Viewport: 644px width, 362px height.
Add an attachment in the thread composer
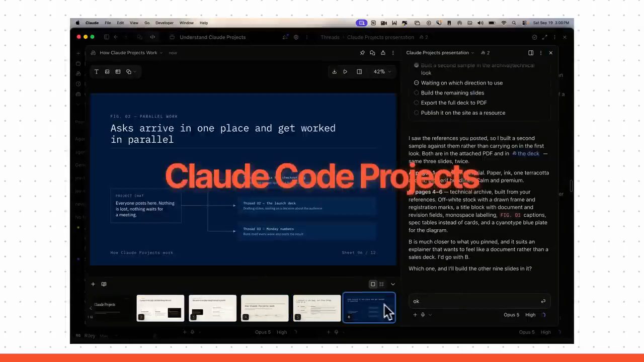(x=415, y=315)
